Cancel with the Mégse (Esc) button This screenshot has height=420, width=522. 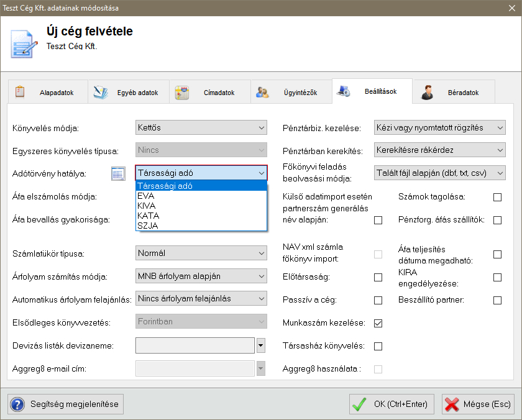[x=478, y=404]
